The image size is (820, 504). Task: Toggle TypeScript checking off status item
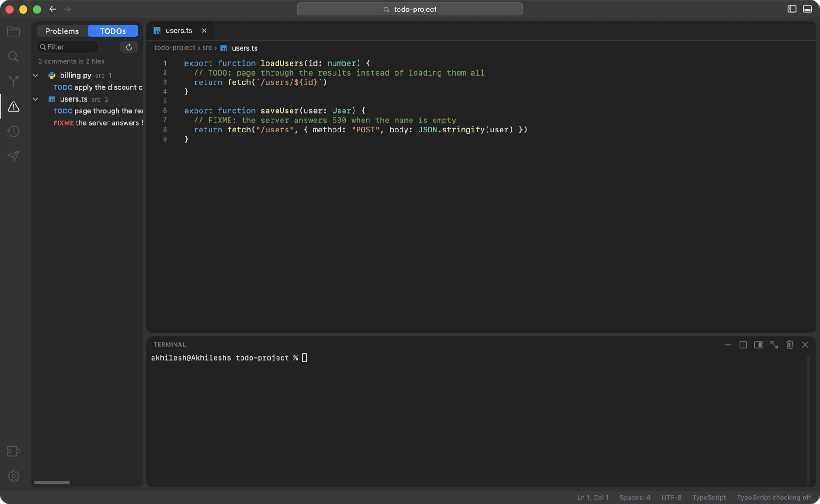[774, 498]
